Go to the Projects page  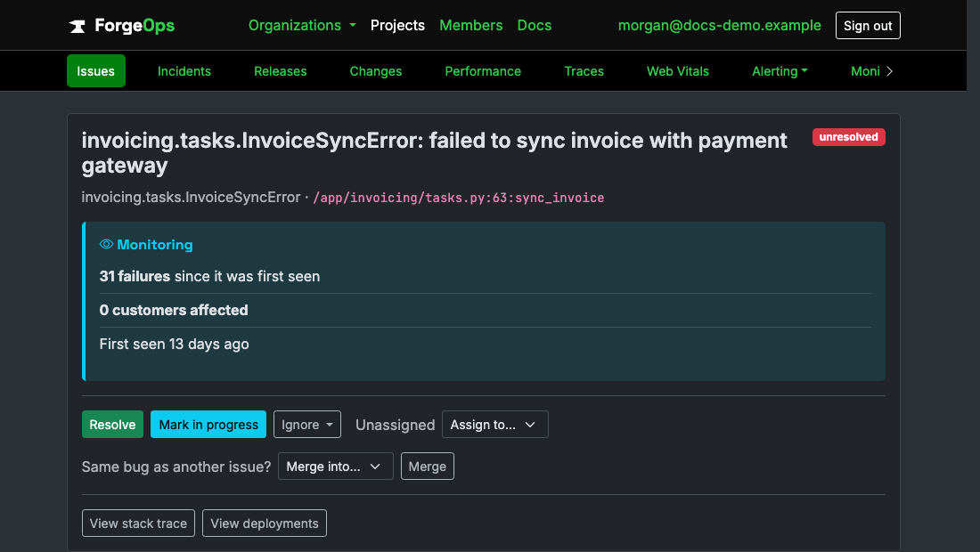pos(397,26)
